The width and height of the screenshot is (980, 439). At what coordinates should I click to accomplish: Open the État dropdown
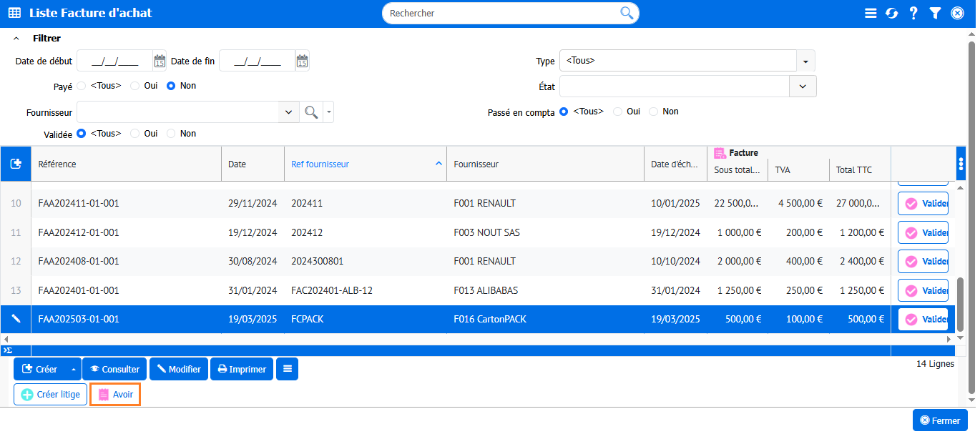(802, 87)
